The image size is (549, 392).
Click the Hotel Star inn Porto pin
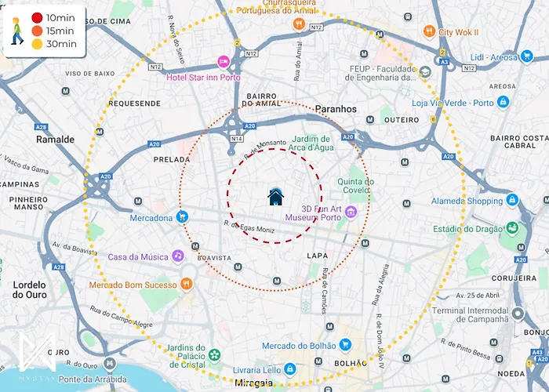click(224, 62)
